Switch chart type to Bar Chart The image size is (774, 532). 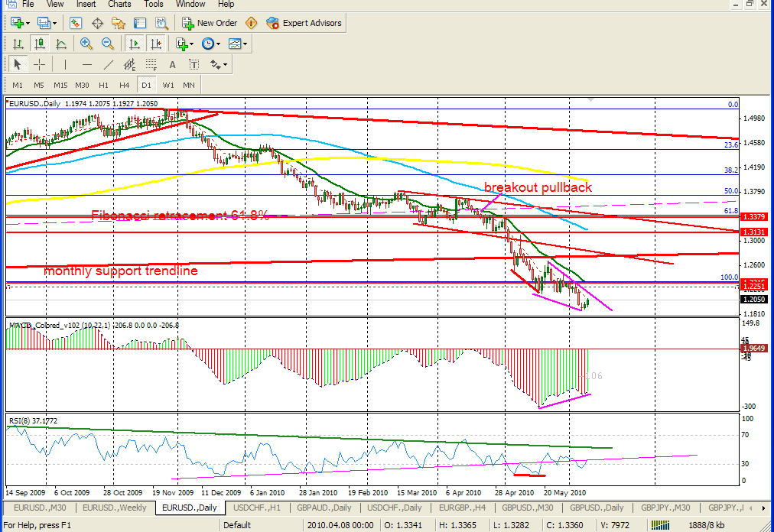tap(18, 44)
